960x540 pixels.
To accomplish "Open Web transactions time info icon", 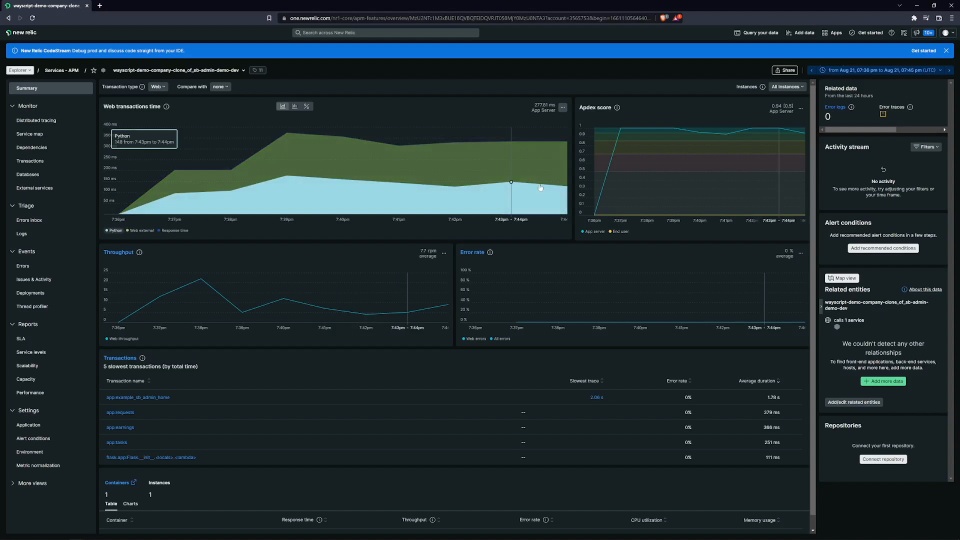I will (x=167, y=107).
